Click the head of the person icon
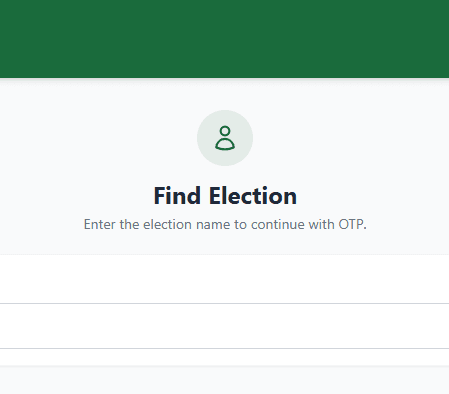 click(225, 131)
